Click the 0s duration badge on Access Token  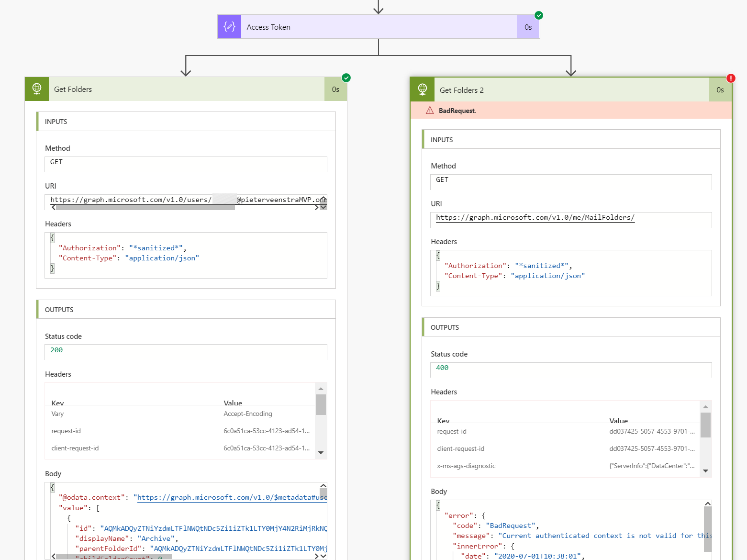(528, 27)
